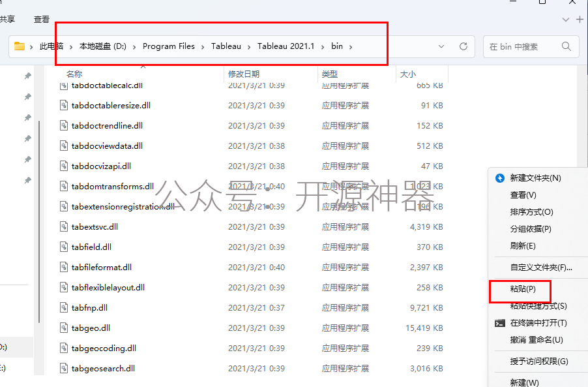Navigate to Program Files breadcrumb

(x=169, y=46)
